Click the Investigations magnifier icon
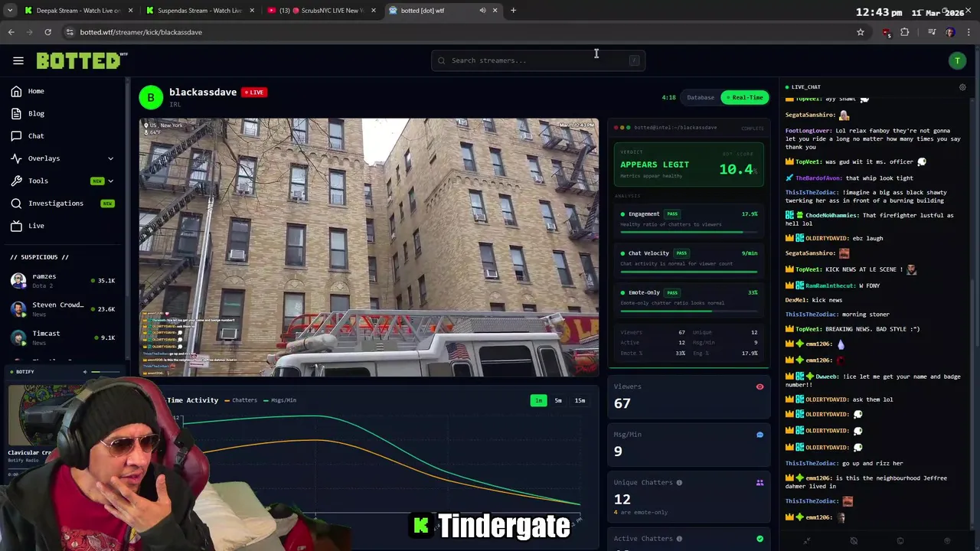The image size is (980, 551). (16, 204)
